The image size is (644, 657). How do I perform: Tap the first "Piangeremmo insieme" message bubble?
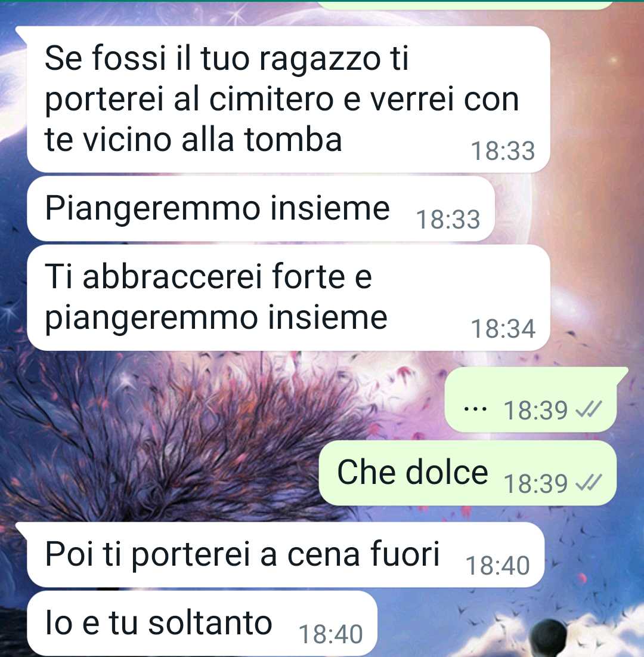tap(261, 208)
